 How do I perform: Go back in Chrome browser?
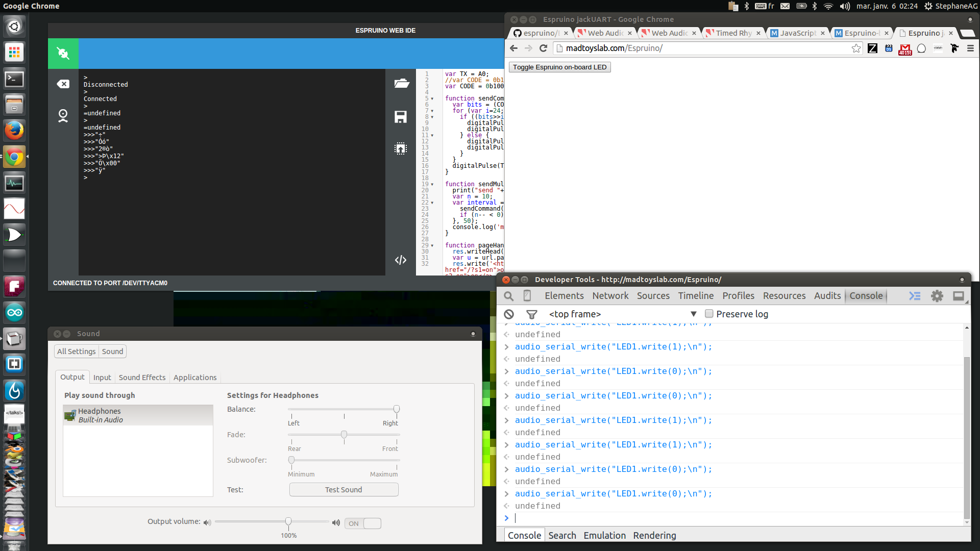513,48
